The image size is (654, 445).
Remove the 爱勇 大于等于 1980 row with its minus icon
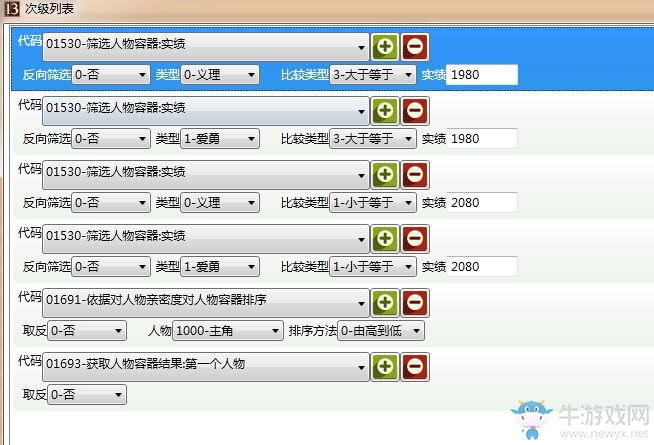(x=415, y=111)
